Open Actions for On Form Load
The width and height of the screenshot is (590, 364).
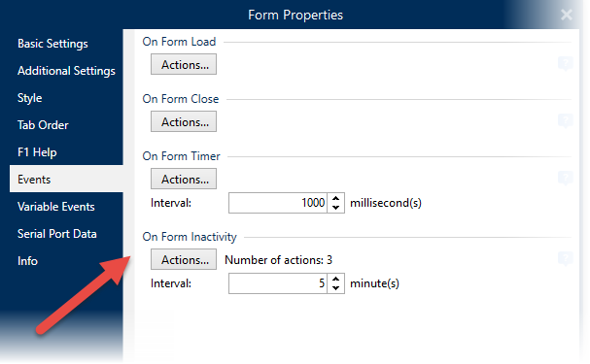point(184,64)
